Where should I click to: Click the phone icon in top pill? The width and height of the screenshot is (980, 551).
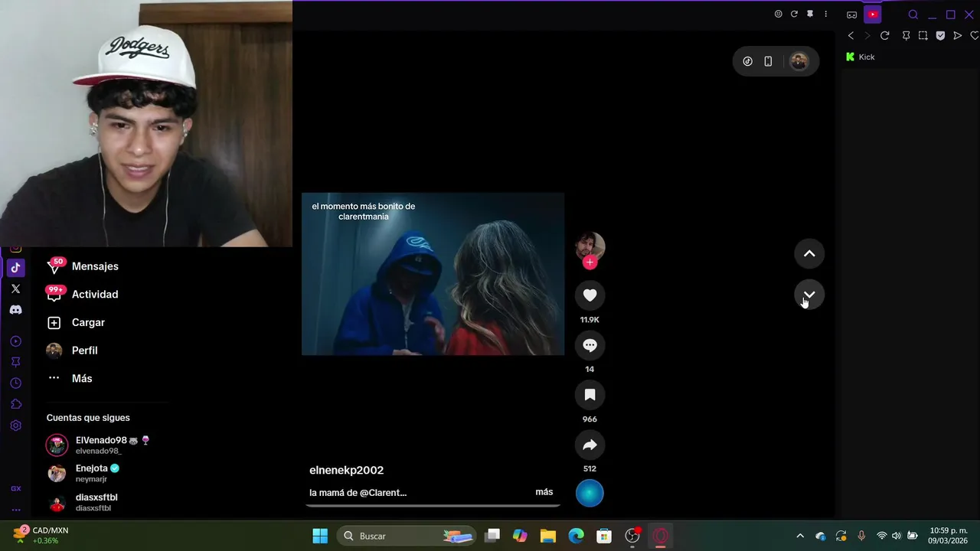(x=768, y=61)
